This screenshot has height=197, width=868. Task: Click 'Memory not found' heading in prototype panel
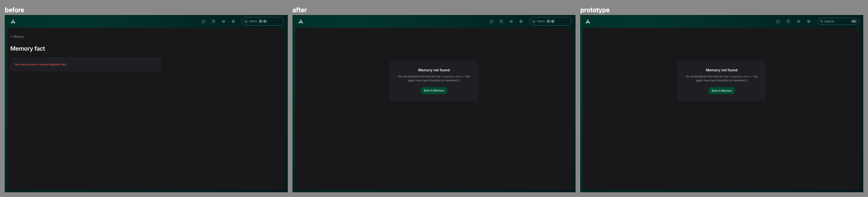[x=722, y=70]
